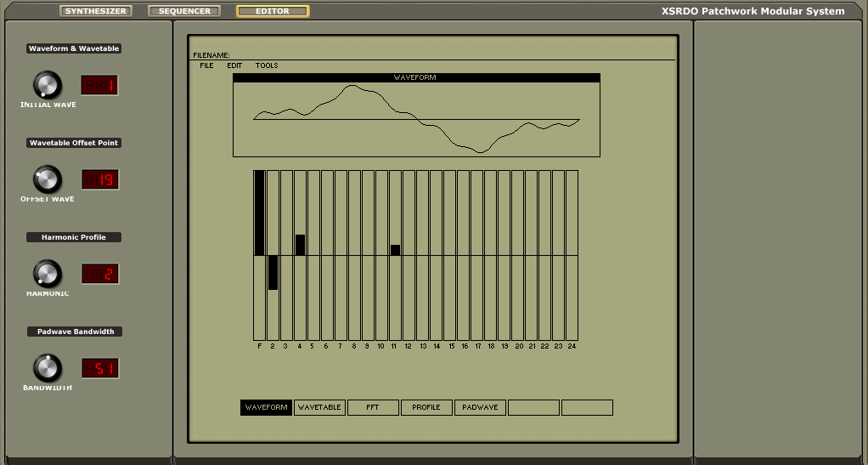868x465 pixels.
Task: Open the Edit menu
Action: [x=234, y=65]
